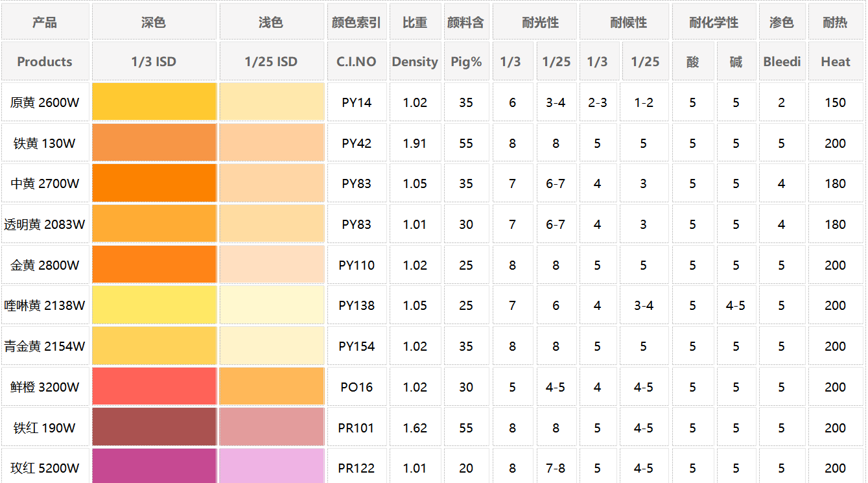The width and height of the screenshot is (868, 483).
Task: Select the 比重 header cell
Action: (x=415, y=21)
